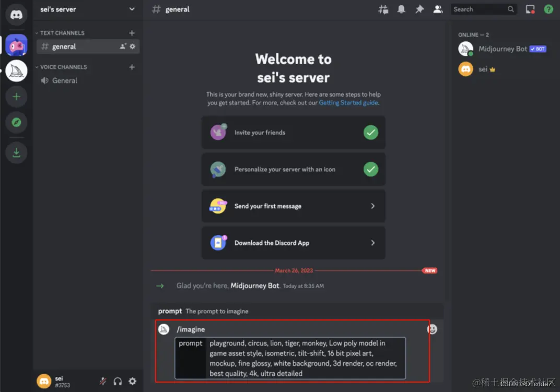Click the NEW messages badge
Image resolution: width=560 pixels, height=392 pixels.
tap(429, 270)
